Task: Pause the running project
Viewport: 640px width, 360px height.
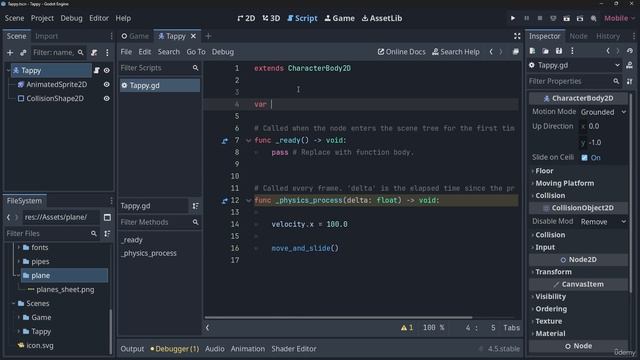Action: pos(527,18)
